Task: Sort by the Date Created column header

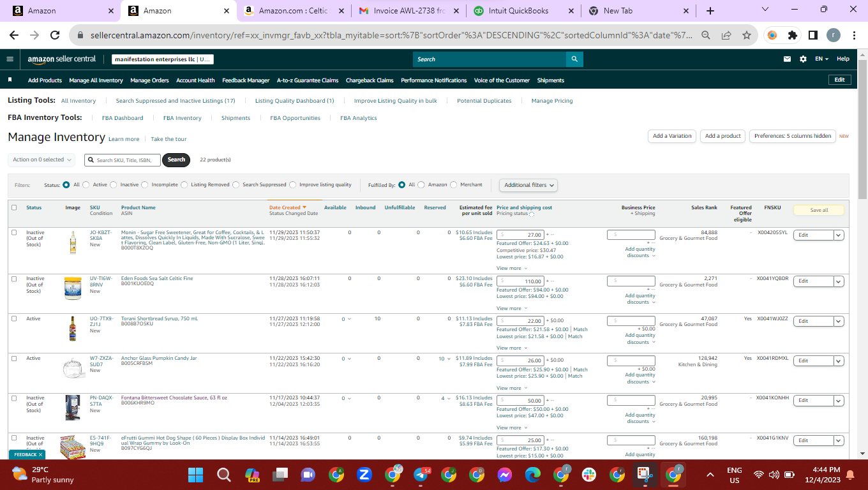Action: tap(288, 207)
